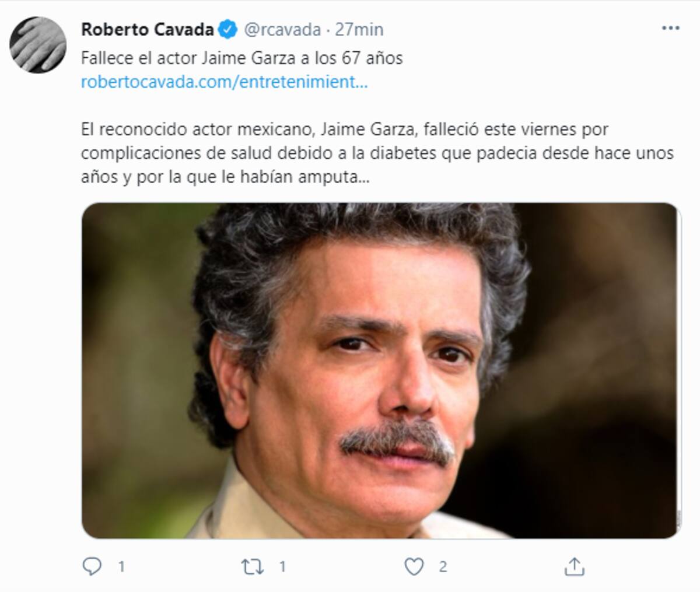Open the three-dot more options menu
This screenshot has width=700, height=592.
(x=670, y=28)
